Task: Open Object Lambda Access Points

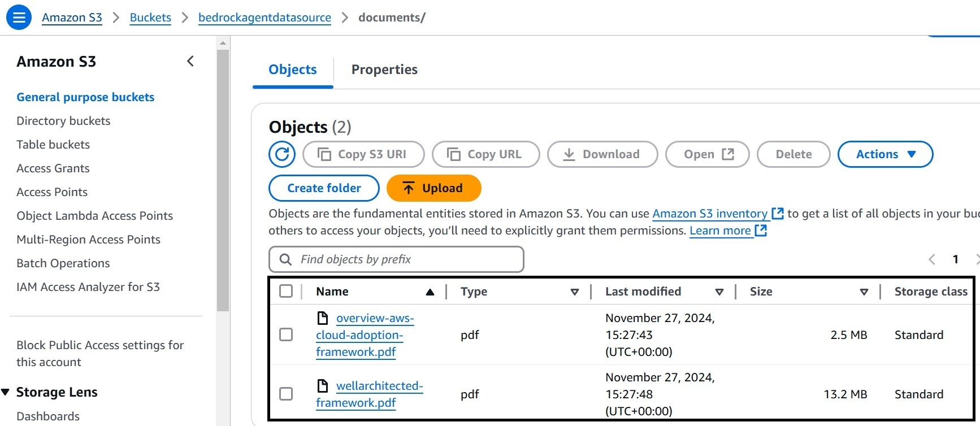Action: pyautogui.click(x=95, y=216)
